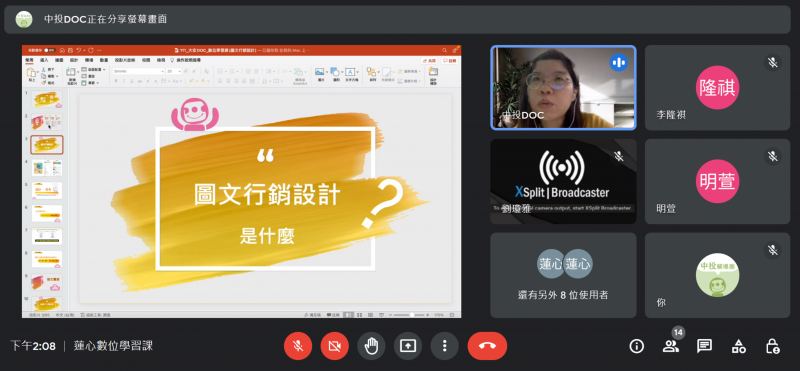Open the activities shapes icon

click(x=738, y=347)
